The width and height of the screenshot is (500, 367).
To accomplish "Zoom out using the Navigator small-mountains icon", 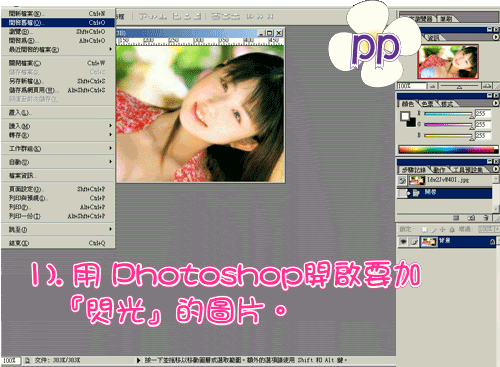I will (x=432, y=86).
